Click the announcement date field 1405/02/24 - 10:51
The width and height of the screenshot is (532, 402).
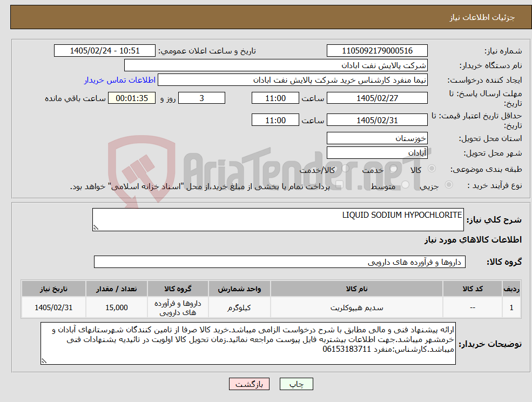pos(104,51)
